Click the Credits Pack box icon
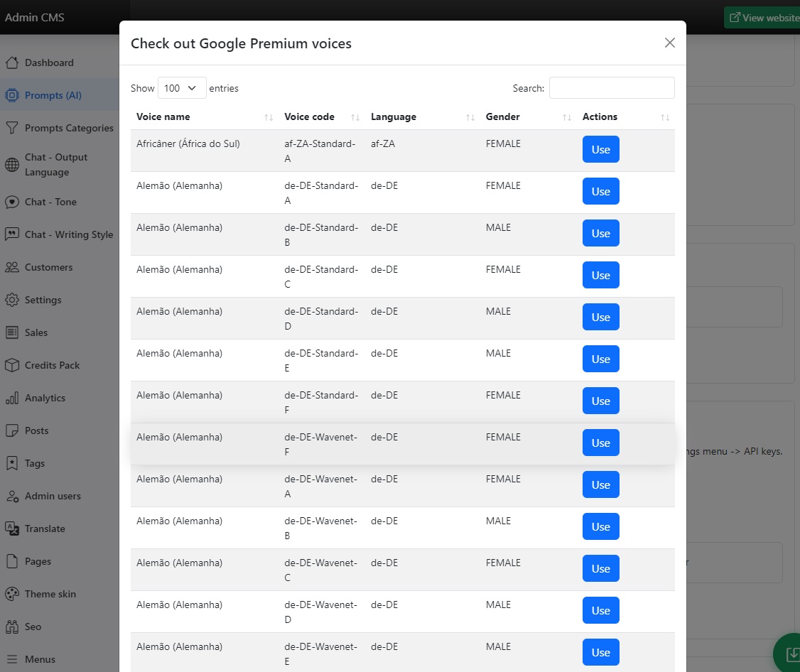 click(x=12, y=365)
